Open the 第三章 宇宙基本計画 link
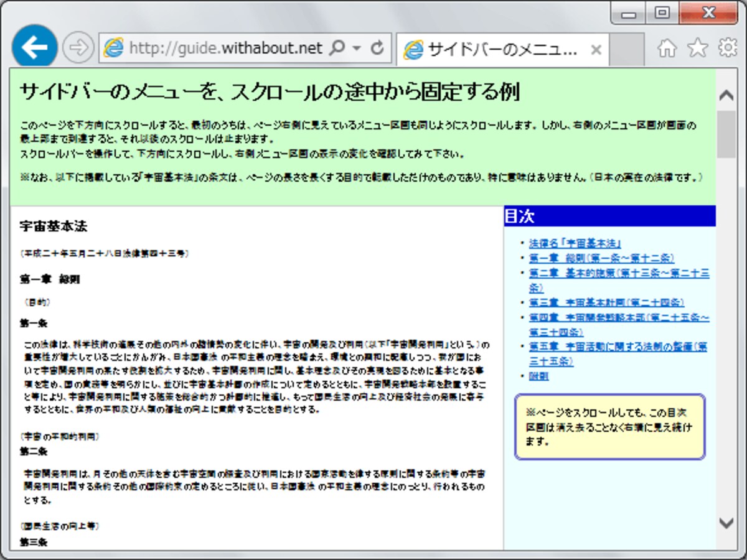The height and width of the screenshot is (560, 747). click(606, 302)
